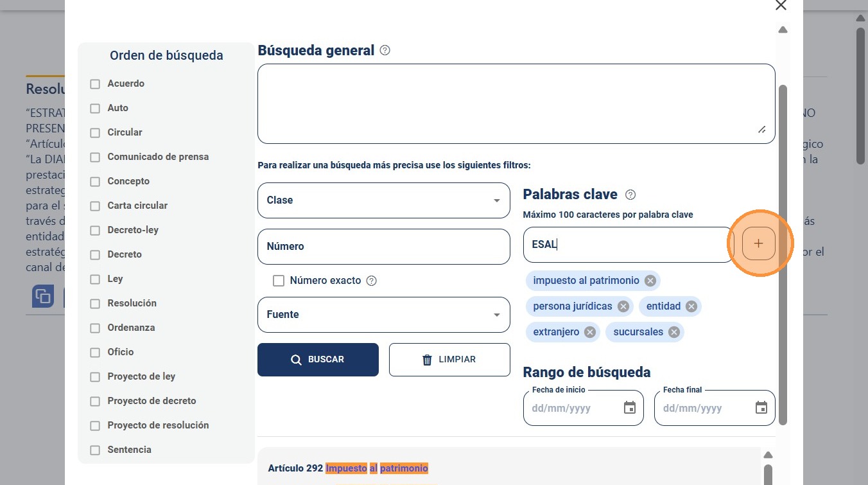Remove the 'impuesto al patrimonio' keyword chip
This screenshot has width=868, height=485.
click(x=650, y=281)
